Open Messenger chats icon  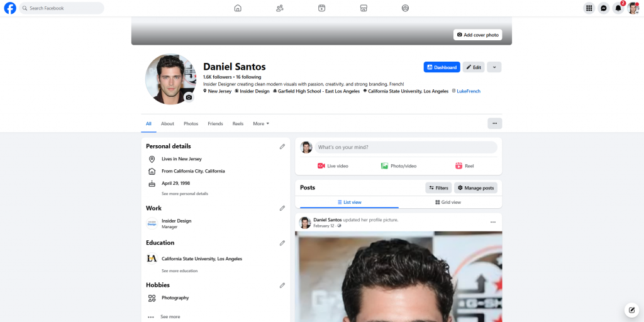point(603,8)
